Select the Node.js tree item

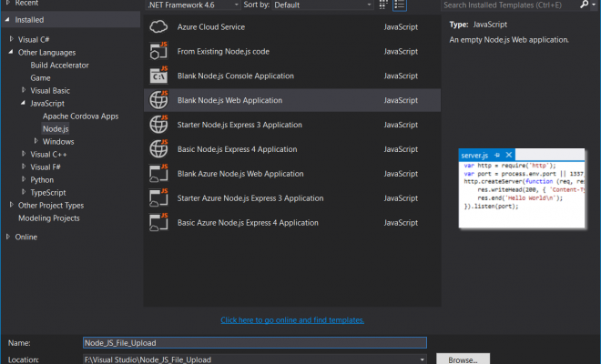tap(56, 128)
